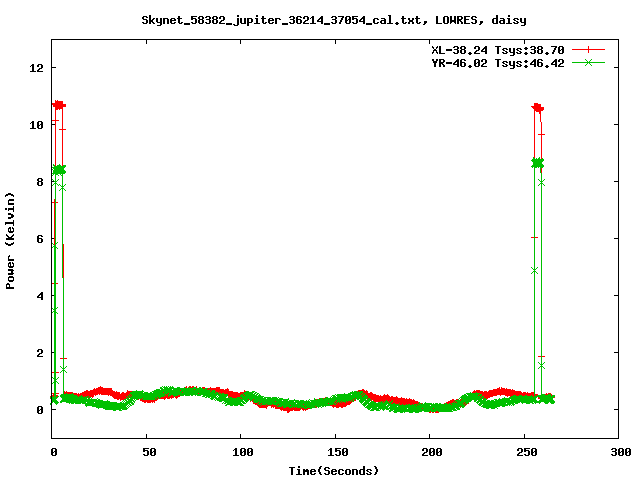The width and height of the screenshot is (640, 480).
Task: Click the "Time(Seconds)" x-axis label
Action: 334,471
